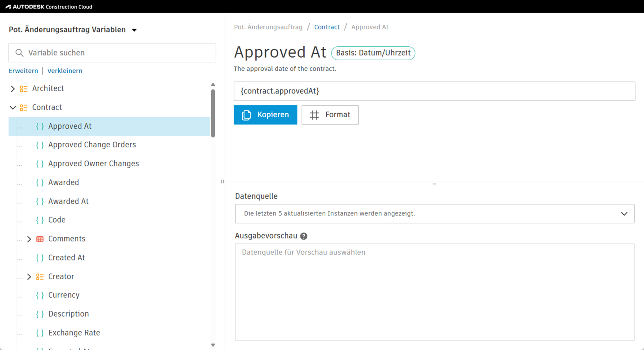Click the curly-brace icon beside Exchange Rate

click(x=40, y=333)
